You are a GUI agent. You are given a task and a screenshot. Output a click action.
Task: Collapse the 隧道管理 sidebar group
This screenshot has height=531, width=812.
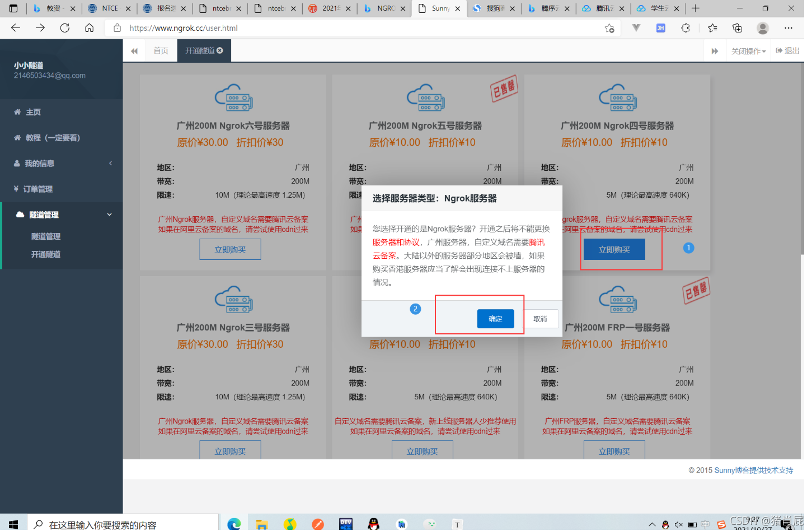pyautogui.click(x=62, y=216)
